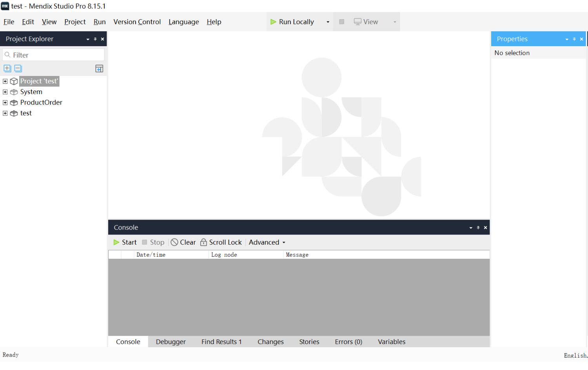
Task: Expand the test module node
Action: pos(5,113)
